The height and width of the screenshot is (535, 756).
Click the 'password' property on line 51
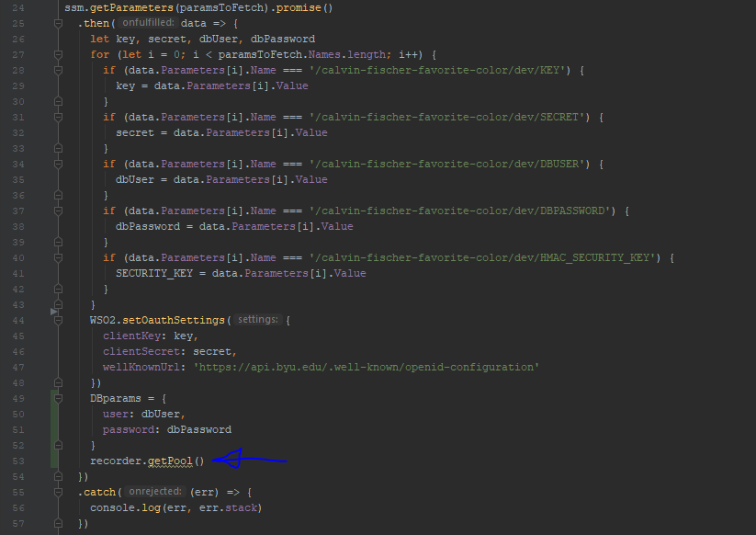click(x=129, y=430)
